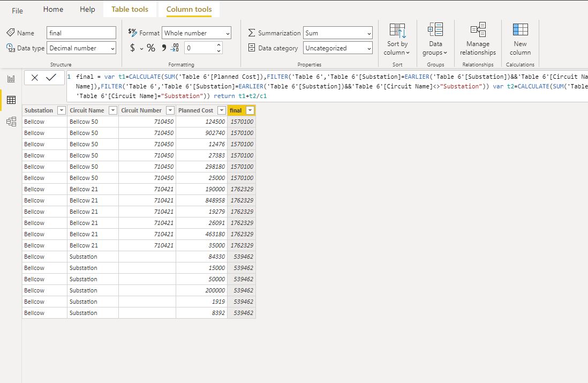This screenshot has width=588, height=383.
Task: Open final column filter dropdown
Action: coord(250,110)
